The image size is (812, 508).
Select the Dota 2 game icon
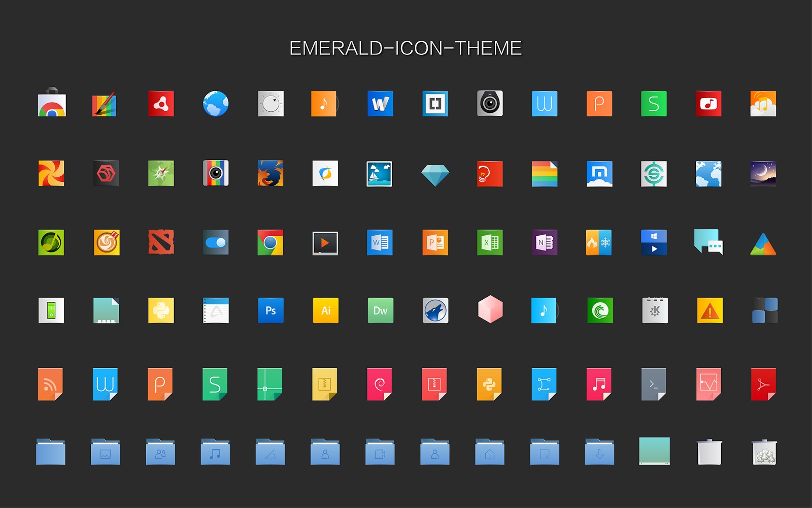[x=160, y=243]
